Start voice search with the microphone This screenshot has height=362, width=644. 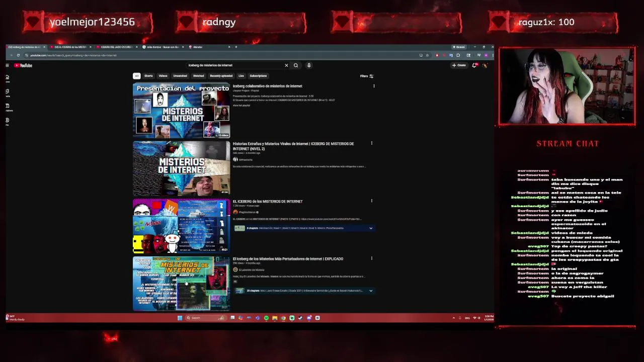tap(309, 65)
